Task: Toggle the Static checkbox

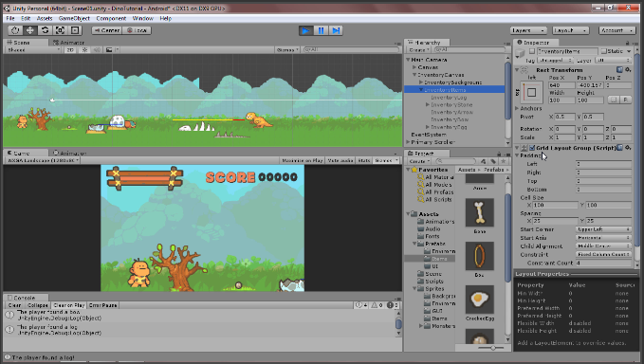Action: [x=604, y=51]
